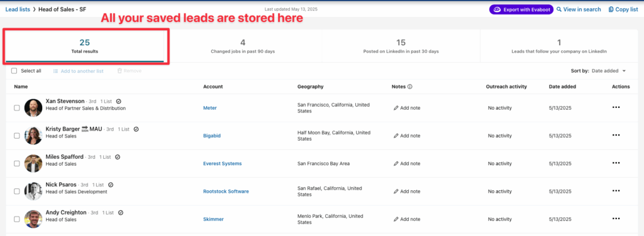
Task: Open the three-dot actions menu for Miles Spafford
Action: point(616,163)
